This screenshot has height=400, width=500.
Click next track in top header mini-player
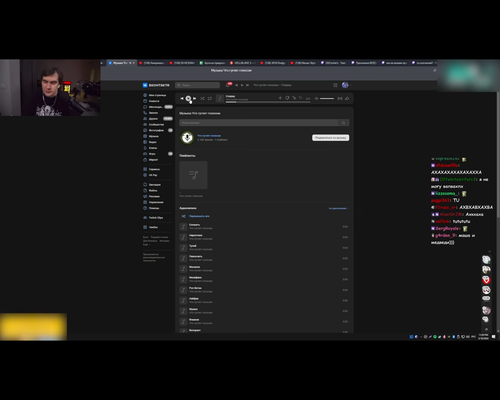pyautogui.click(x=247, y=85)
